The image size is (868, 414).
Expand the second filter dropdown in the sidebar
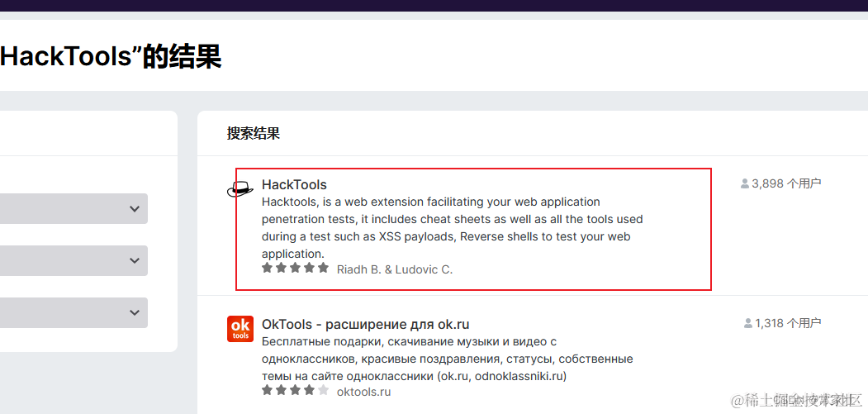coord(74,260)
